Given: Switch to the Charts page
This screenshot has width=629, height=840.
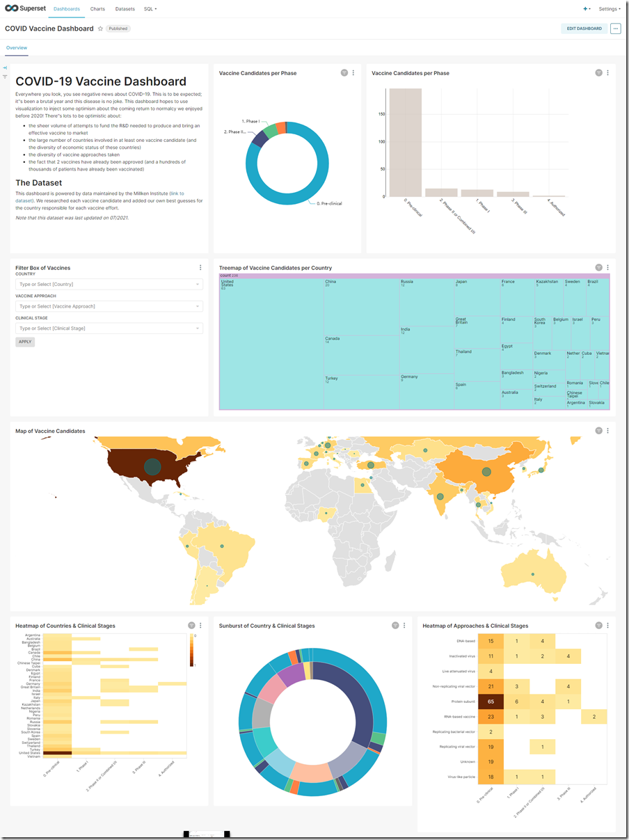Looking at the screenshot, I should point(97,9).
